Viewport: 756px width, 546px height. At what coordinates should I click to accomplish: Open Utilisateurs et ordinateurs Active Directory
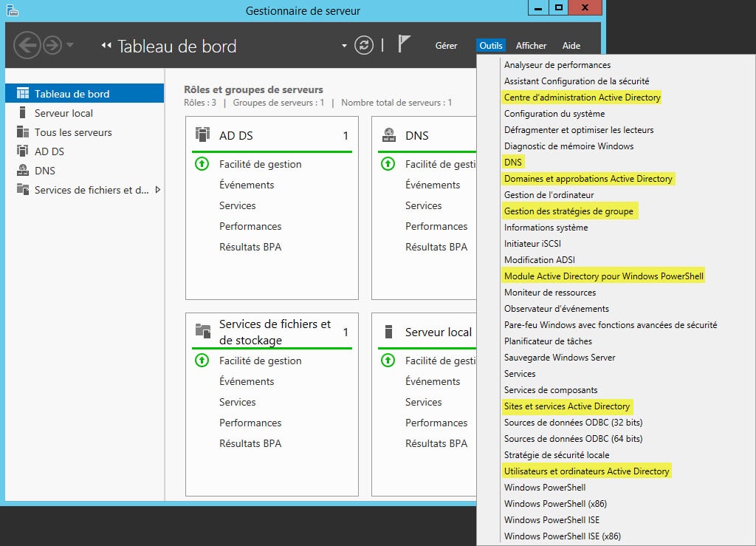[x=587, y=471]
